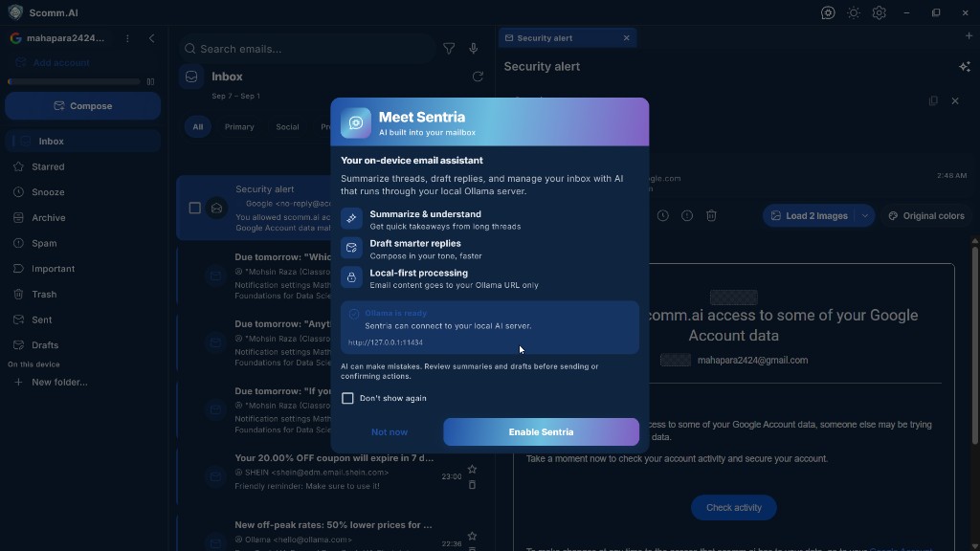Screen dimensions: 980x551
Task: Close the email view with X icon
Action: point(955,100)
